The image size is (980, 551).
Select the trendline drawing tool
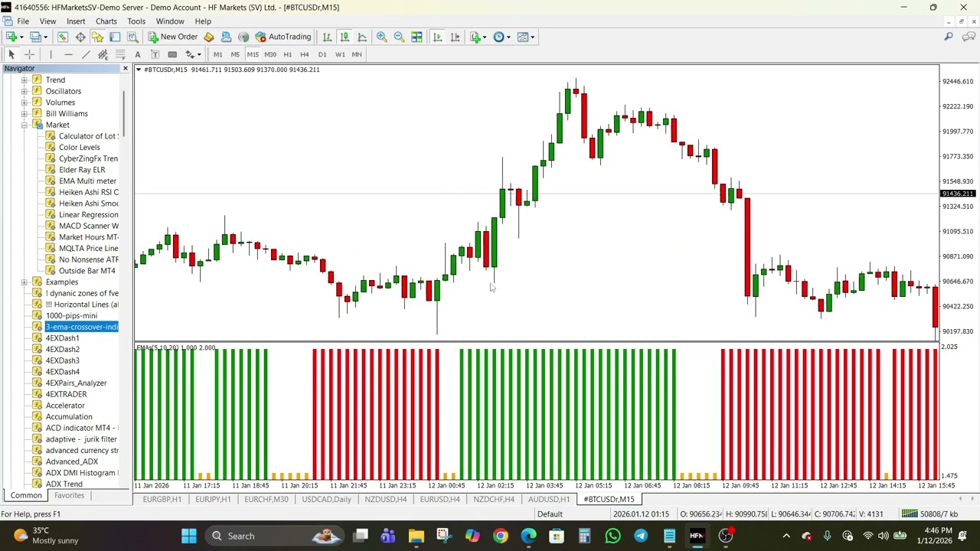(x=86, y=54)
